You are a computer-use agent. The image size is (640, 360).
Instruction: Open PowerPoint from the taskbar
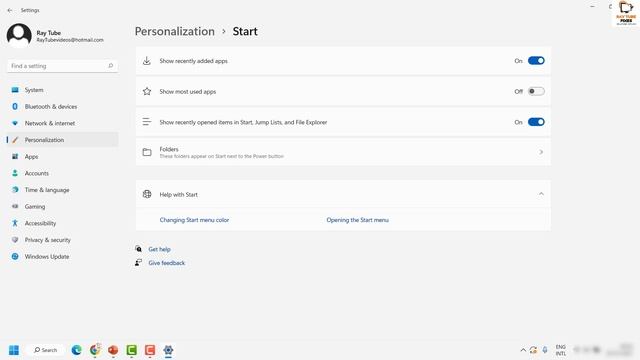click(113, 350)
